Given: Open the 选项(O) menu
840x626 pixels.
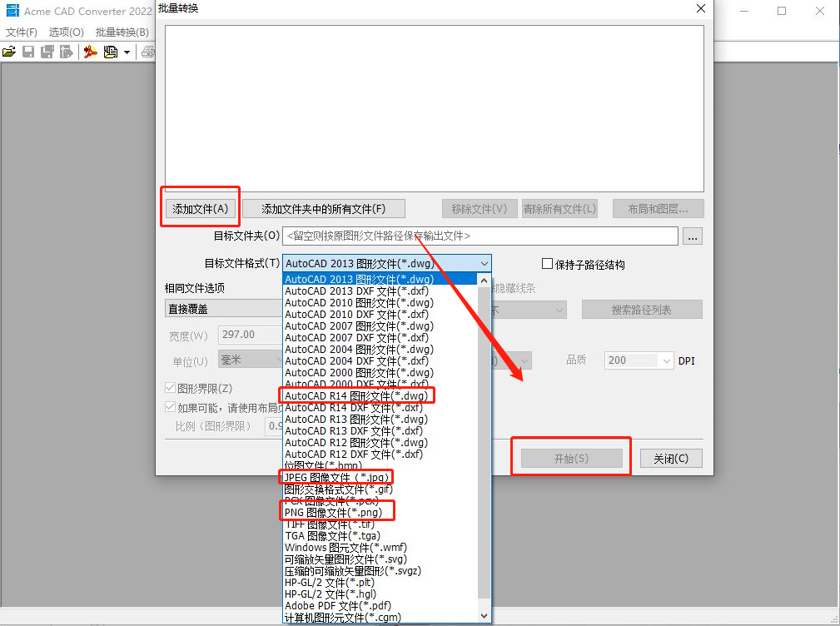Looking at the screenshot, I should tap(67, 32).
